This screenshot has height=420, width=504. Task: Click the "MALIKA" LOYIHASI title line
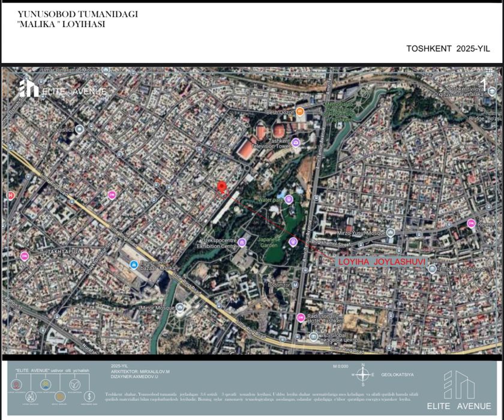tap(61, 25)
